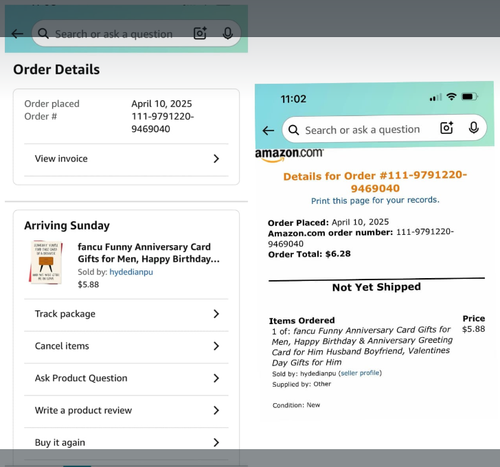Viewport: 500px width, 467px height.
Task: Focus the invoice panel search field
Action: [384, 129]
